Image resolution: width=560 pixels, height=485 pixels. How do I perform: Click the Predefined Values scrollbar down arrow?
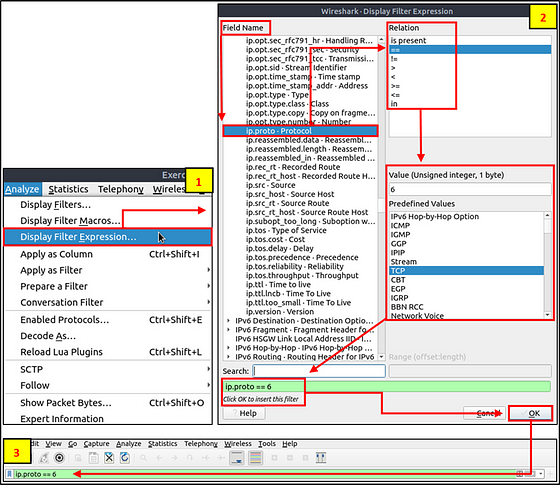(x=548, y=315)
